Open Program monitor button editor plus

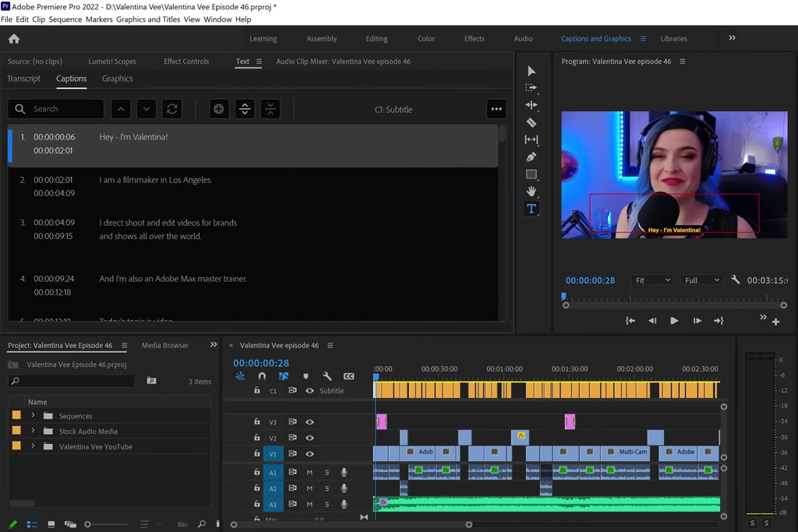(x=775, y=322)
